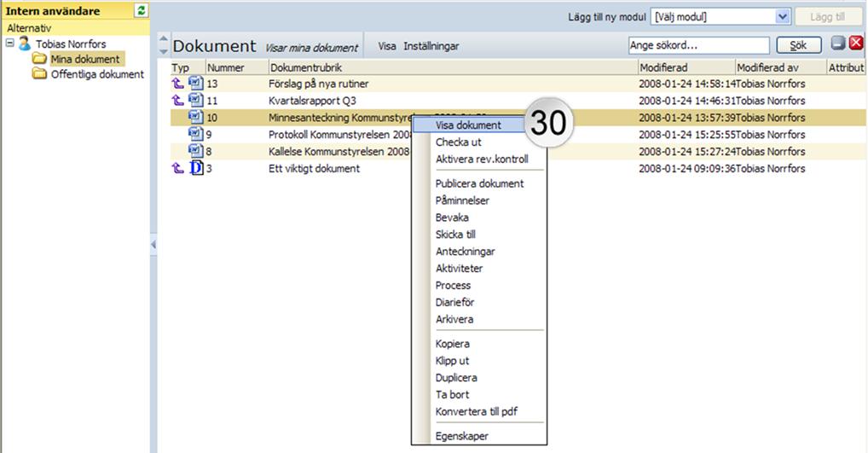Click the checked-out arrow icon on row 11
The height and width of the screenshot is (453, 868).
point(177,100)
